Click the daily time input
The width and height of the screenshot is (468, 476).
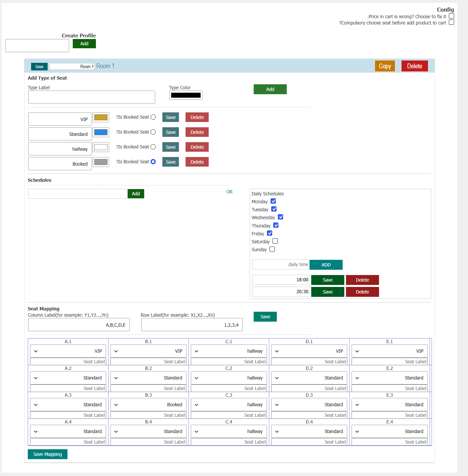tap(280, 264)
